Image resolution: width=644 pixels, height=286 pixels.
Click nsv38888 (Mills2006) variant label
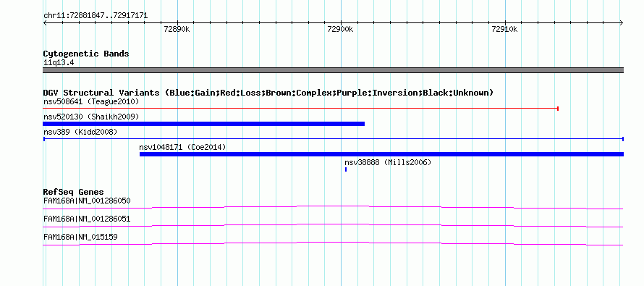pos(388,162)
